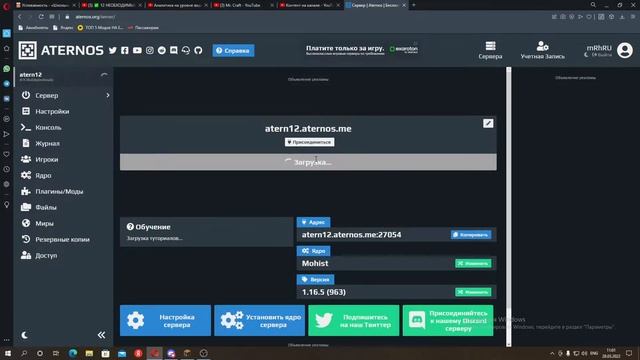This screenshot has width=640, height=360.
Task: Open Резервные копии in sidebar
Action: [62, 240]
